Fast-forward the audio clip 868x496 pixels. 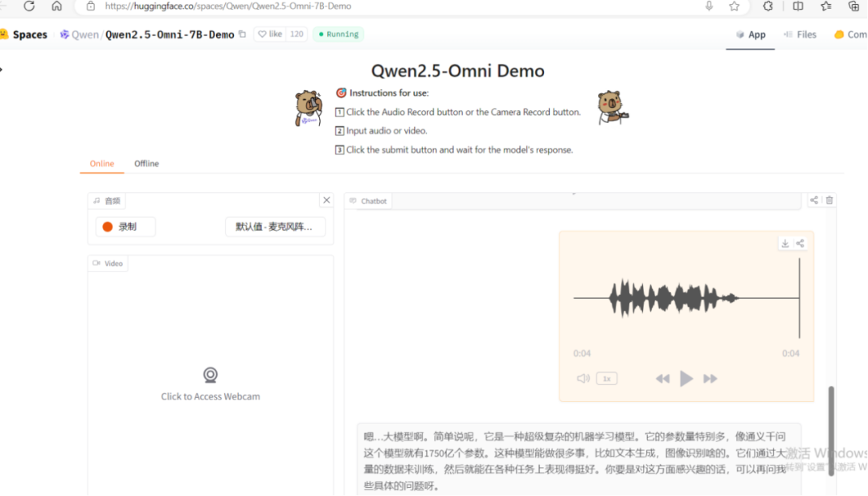tap(710, 379)
